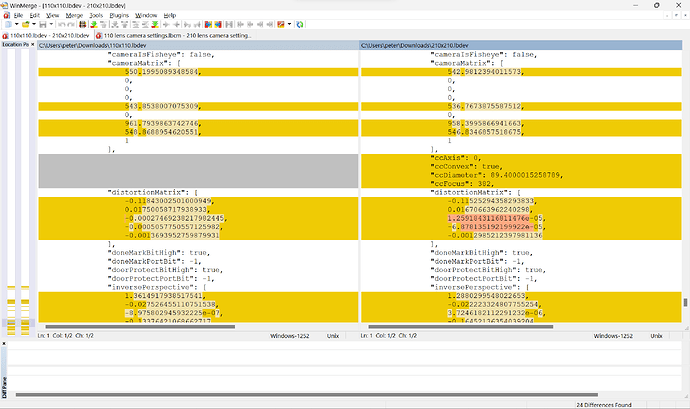Click right value 1.2591843116811476e-05
Screen dimensions: 690x409
coord(497,218)
